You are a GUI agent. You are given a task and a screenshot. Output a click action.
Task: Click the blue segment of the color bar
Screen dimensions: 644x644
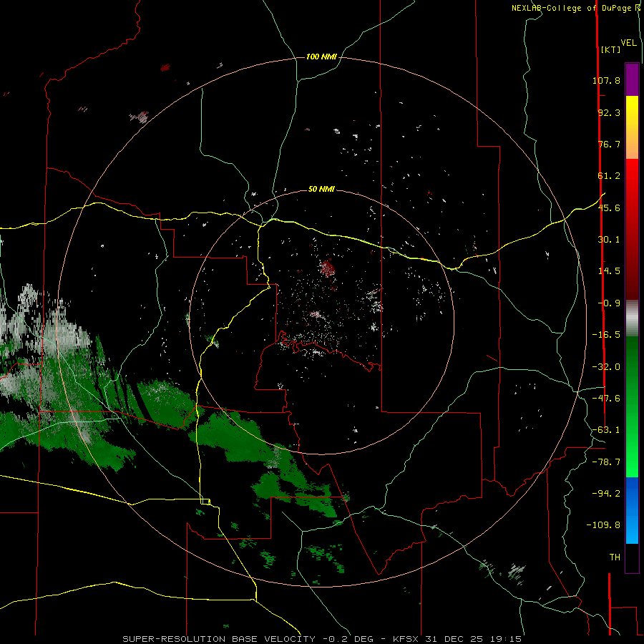[x=632, y=510]
